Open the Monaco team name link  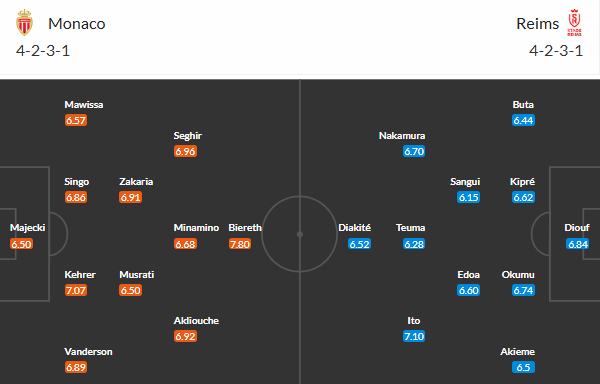[x=77, y=24]
